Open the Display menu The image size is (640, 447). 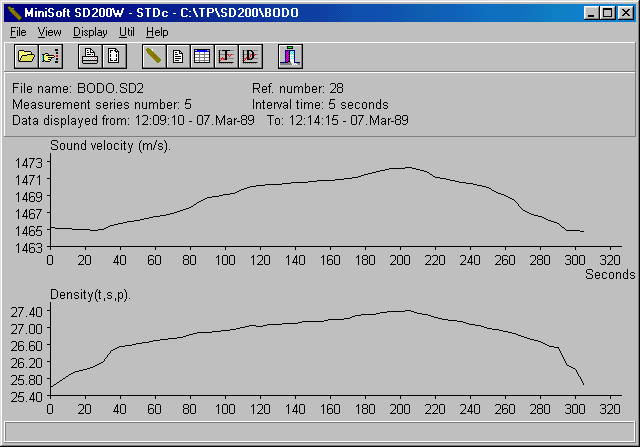point(90,32)
